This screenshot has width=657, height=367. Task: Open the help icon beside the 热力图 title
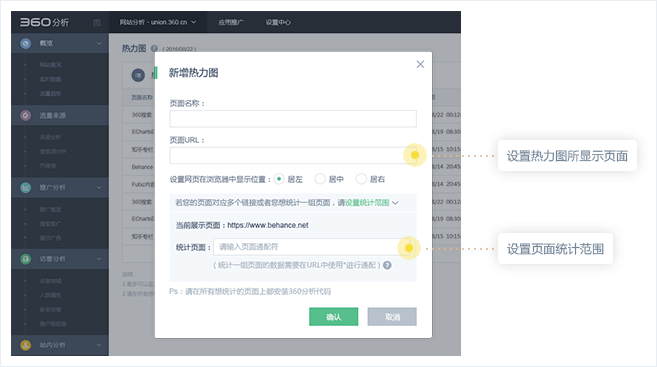(x=154, y=49)
